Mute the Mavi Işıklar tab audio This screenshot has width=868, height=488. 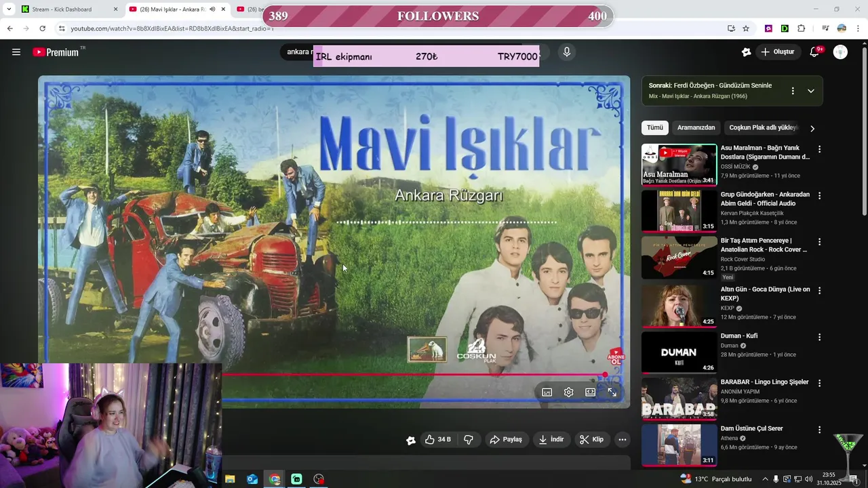tap(212, 9)
